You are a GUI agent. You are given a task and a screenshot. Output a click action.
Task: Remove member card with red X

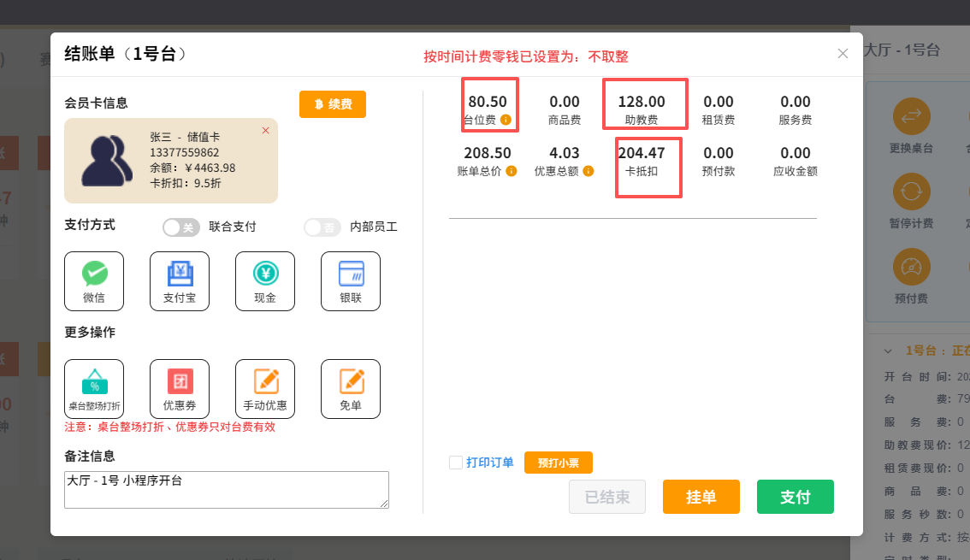(265, 130)
